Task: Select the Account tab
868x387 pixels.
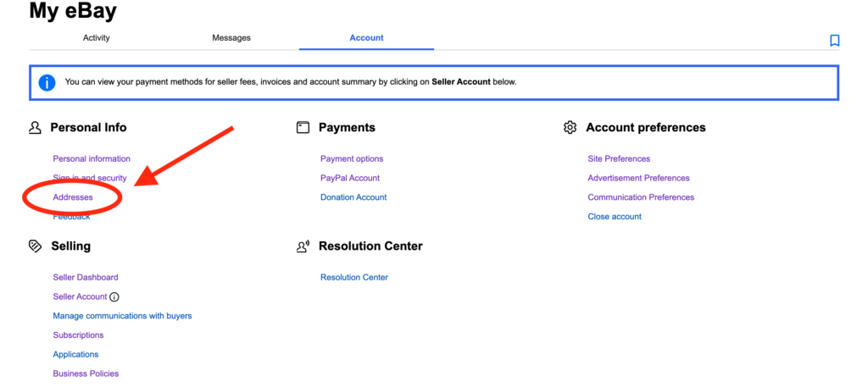Action: pyautogui.click(x=366, y=38)
